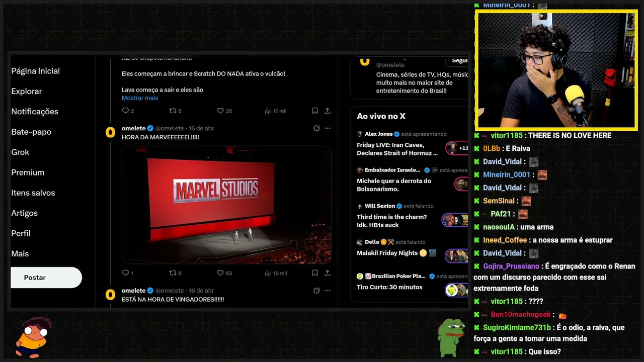Open Grok from the sidebar
Image resolution: width=644 pixels, height=362 pixels.
pyautogui.click(x=20, y=152)
